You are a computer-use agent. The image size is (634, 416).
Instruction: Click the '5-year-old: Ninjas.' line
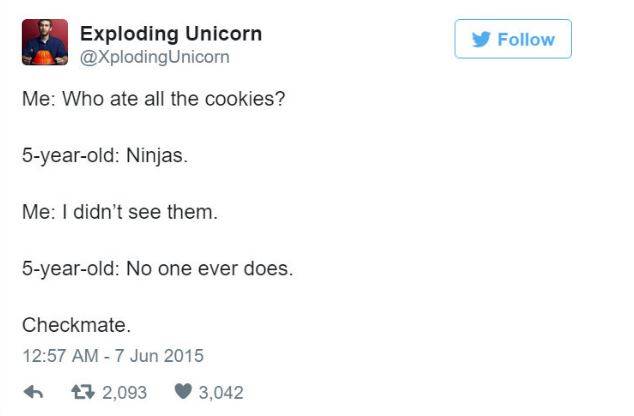(x=105, y=156)
